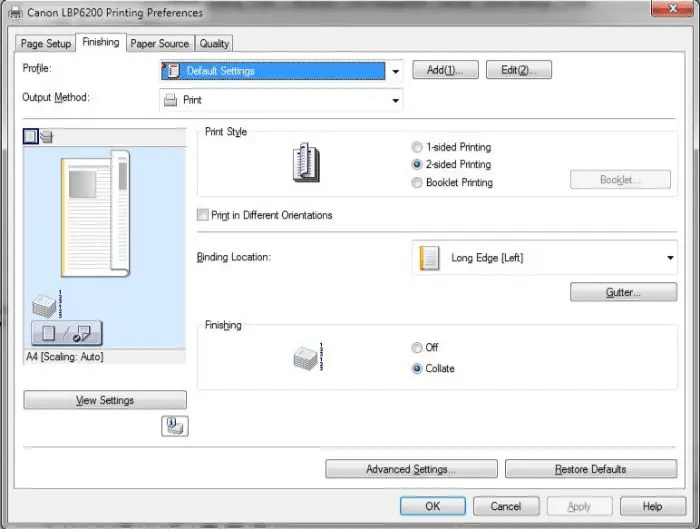
Task: Click the small printer icon below View Settings
Action: [x=174, y=426]
